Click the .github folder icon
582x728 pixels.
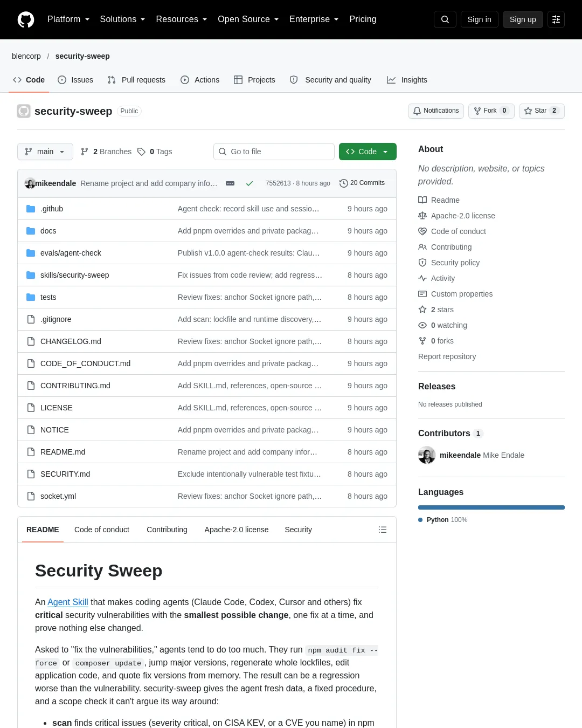point(31,209)
